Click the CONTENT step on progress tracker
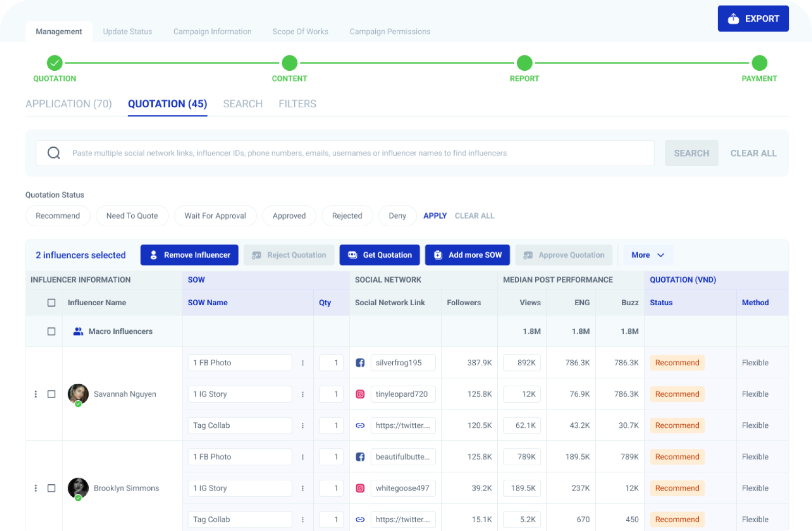The width and height of the screenshot is (812, 531). coord(290,64)
